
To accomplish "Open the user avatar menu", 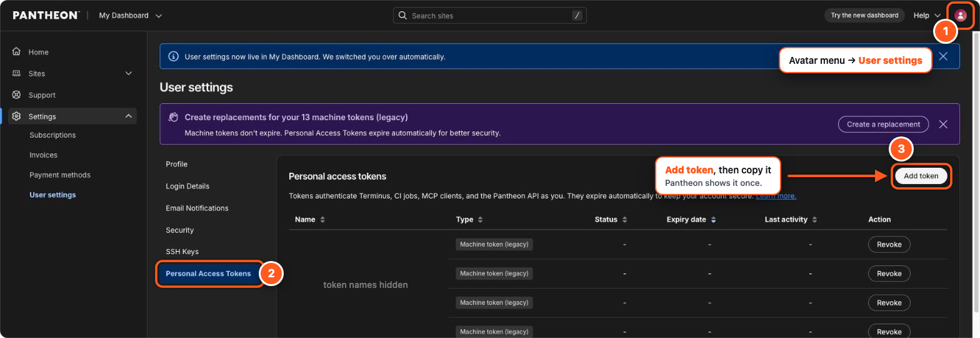I will (961, 16).
